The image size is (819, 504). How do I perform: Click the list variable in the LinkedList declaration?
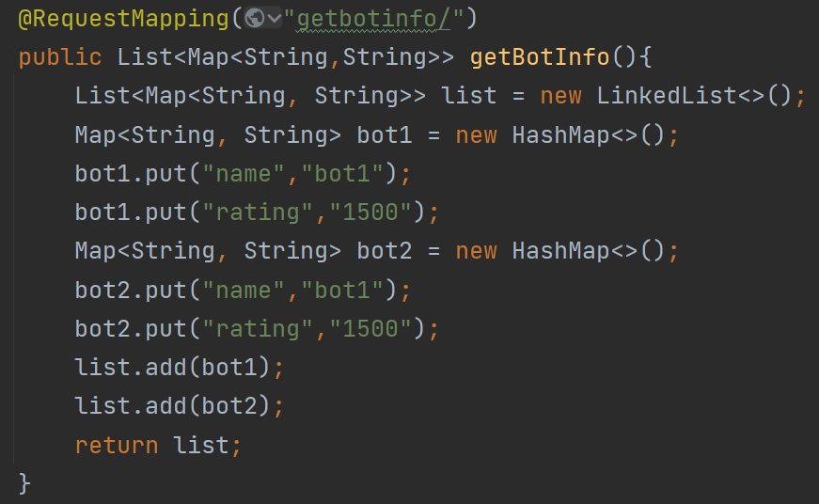pyautogui.click(x=469, y=96)
